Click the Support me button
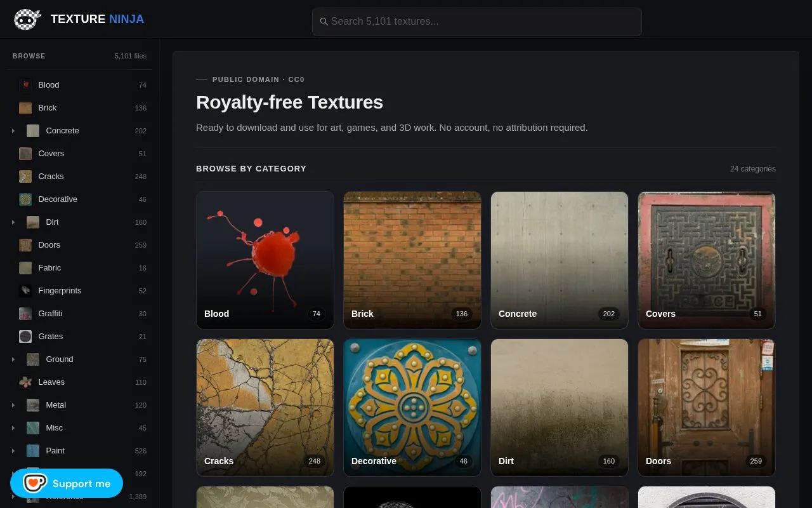Image resolution: width=812 pixels, height=508 pixels. pos(67,483)
